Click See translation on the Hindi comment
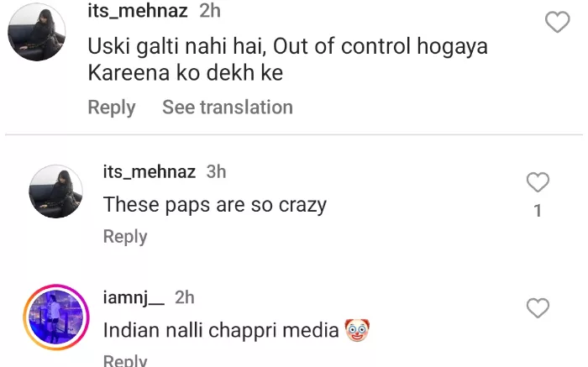Viewport: 588px width, 367px height. click(x=227, y=107)
